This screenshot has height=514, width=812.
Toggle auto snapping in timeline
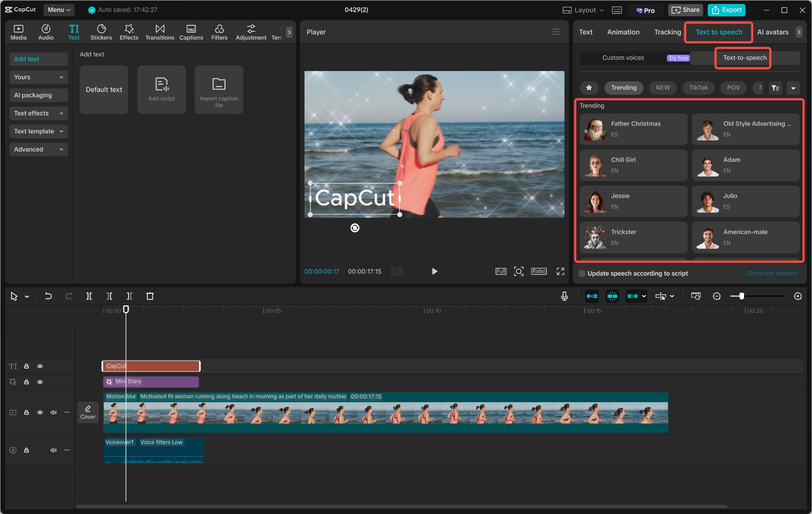pos(612,296)
